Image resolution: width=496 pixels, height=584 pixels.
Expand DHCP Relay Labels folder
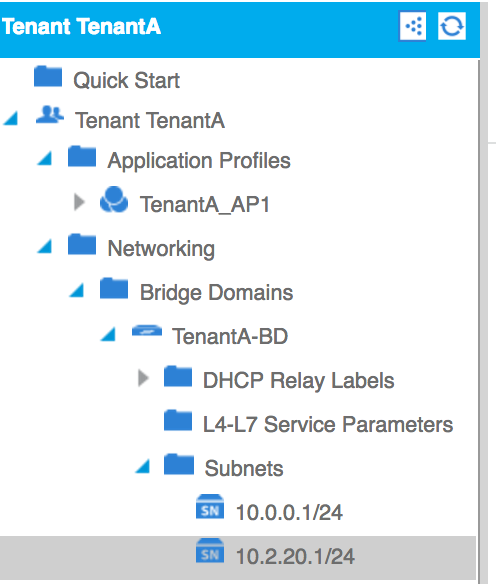tap(143, 378)
